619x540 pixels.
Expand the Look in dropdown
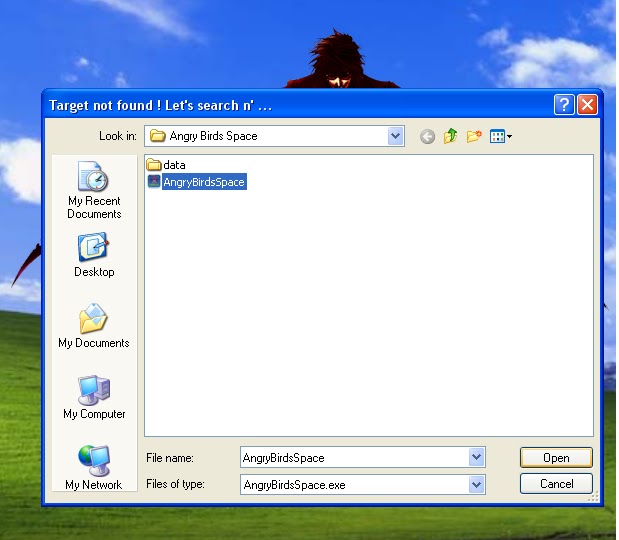click(395, 136)
